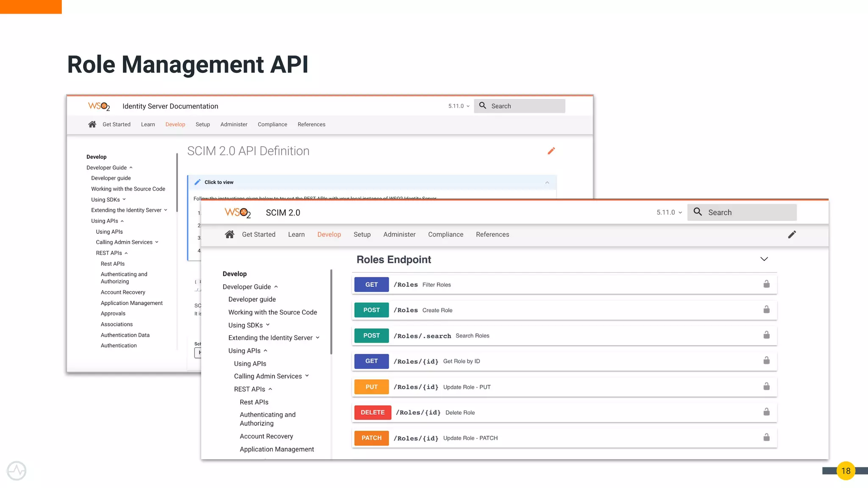The height and width of the screenshot is (488, 868).
Task: Click lock icon on Search Roles row
Action: (x=766, y=335)
